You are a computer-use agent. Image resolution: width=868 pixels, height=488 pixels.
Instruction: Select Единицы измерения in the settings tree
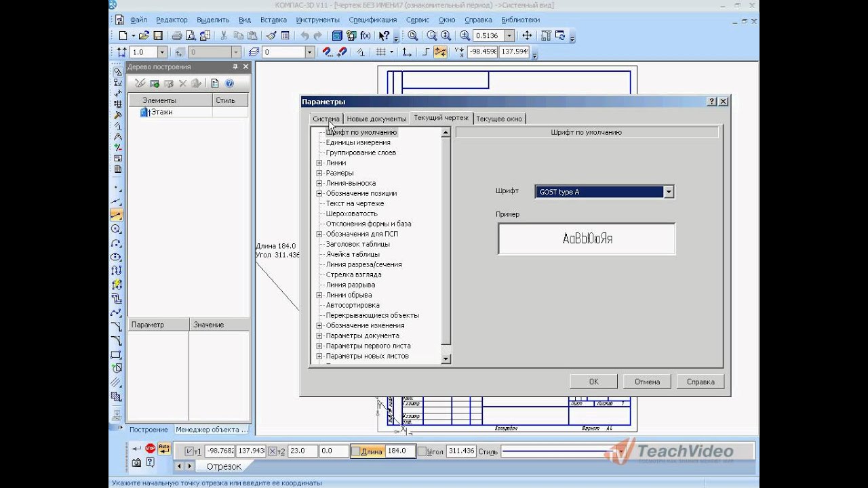pyautogui.click(x=358, y=142)
